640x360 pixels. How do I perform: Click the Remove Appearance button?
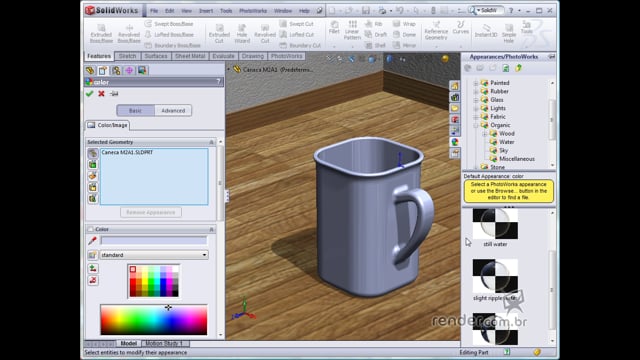[151, 212]
